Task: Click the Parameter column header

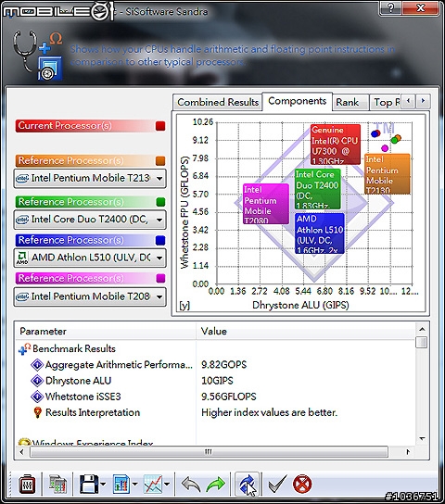Action: [106, 331]
